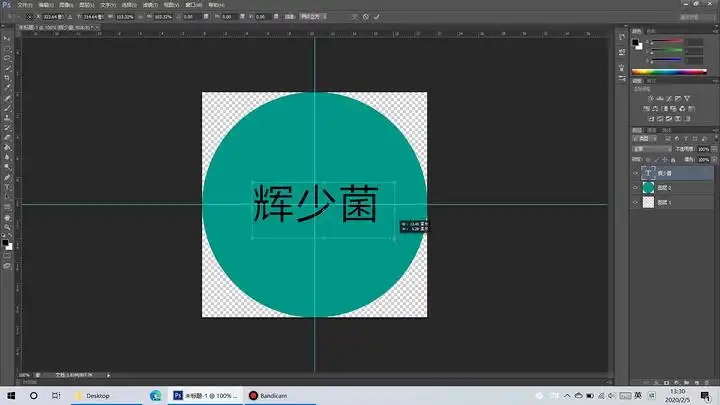Screen dimensions: 720x405
Task: Pick a color from the spectrum ramp
Action: 672,73
